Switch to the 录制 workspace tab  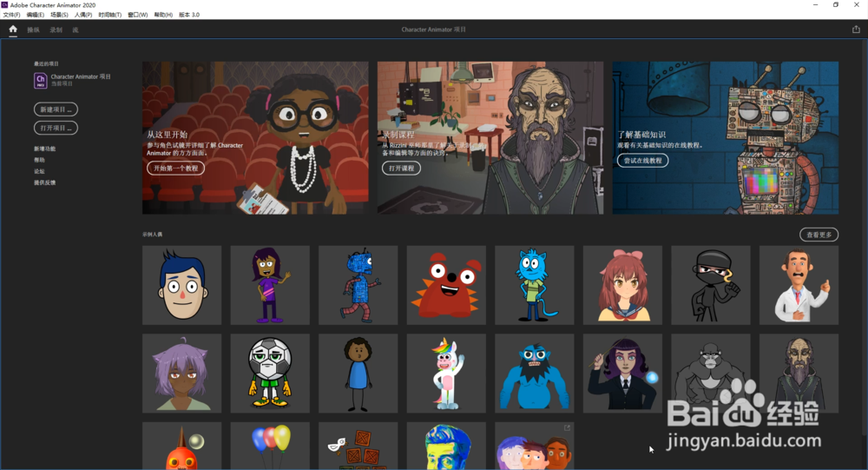pos(56,30)
